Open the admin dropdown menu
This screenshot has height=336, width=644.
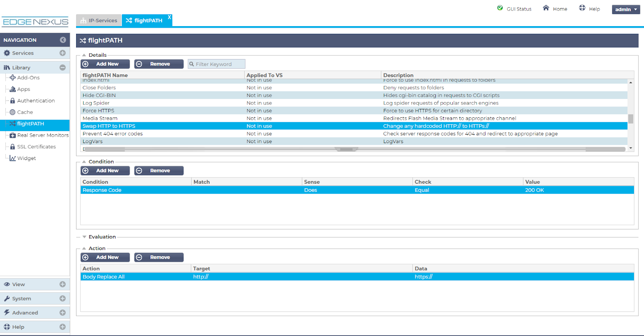coord(626,9)
